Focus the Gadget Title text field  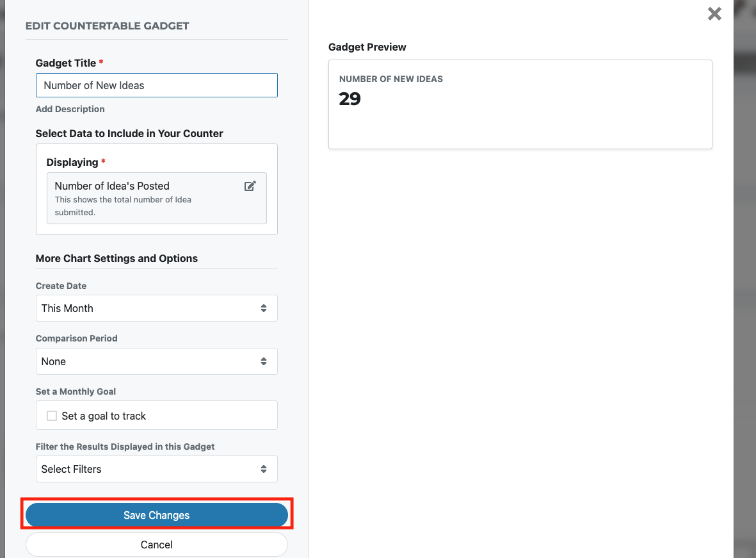(x=157, y=85)
